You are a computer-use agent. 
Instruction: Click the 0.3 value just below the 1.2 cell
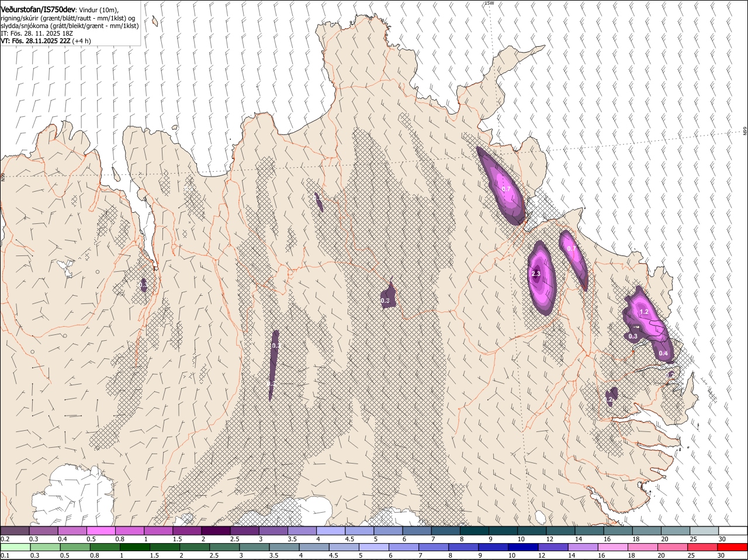pos(633,336)
